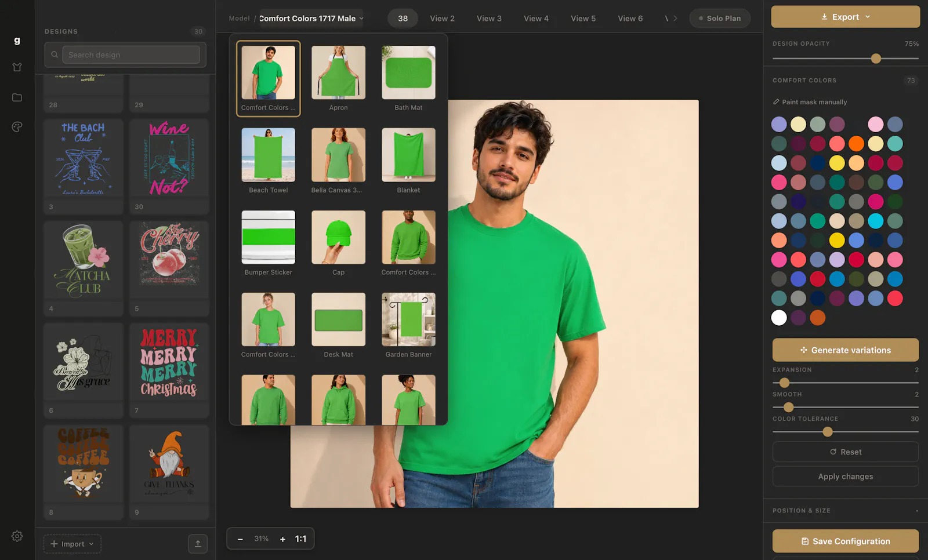Switch to the View 4 tab
The width and height of the screenshot is (928, 560).
point(536,19)
